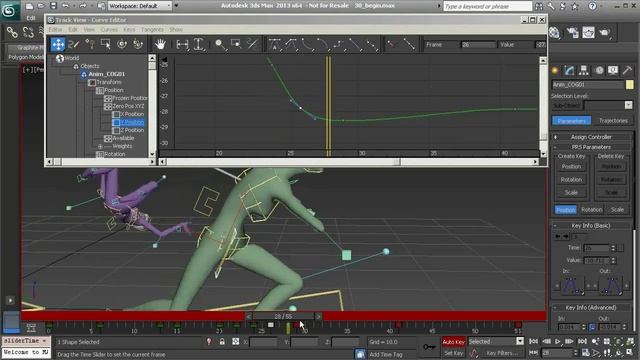
Task: Set tangents to Slow
Action: 323,44
